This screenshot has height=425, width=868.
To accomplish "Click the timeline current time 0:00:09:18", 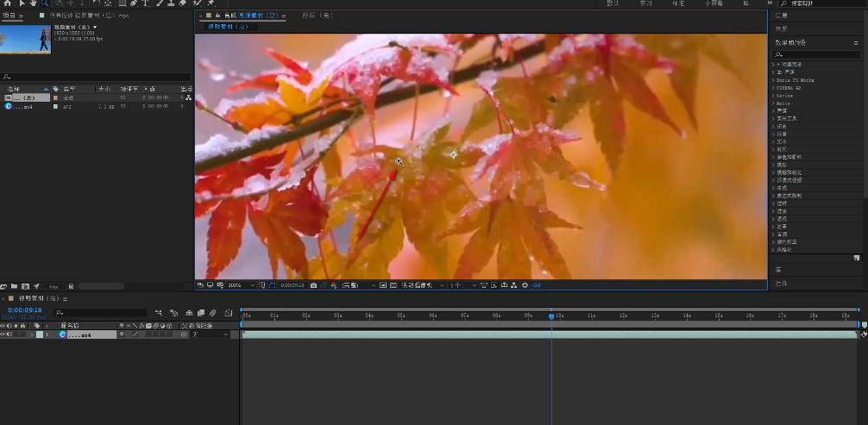I will (25, 309).
